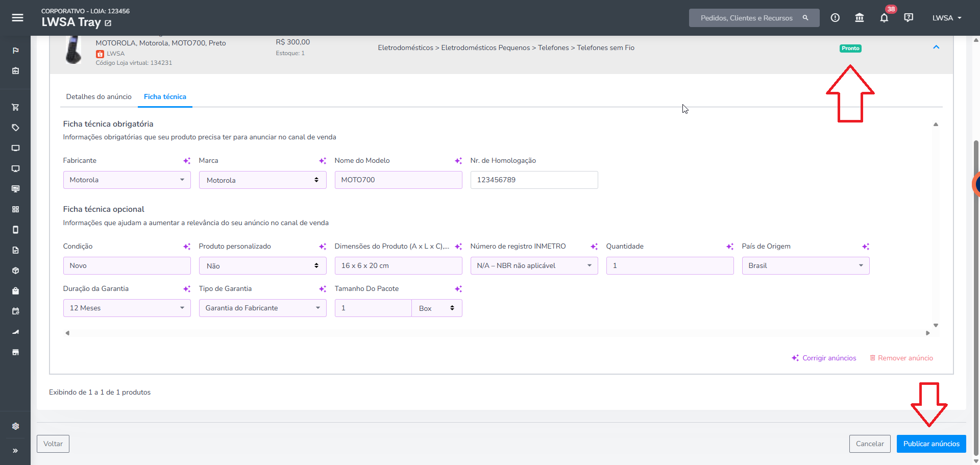Click the form scroll-up arrow
This screenshot has height=465, width=980.
(936, 124)
